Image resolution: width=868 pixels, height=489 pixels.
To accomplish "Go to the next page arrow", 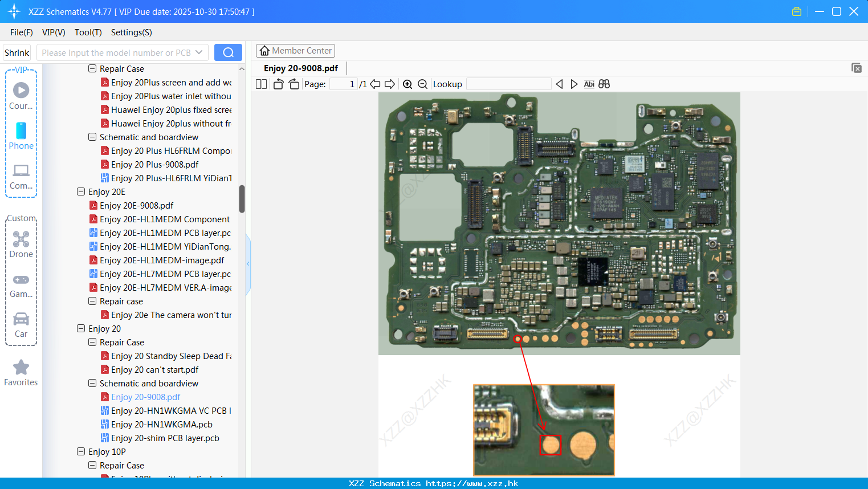I will [x=390, y=84].
